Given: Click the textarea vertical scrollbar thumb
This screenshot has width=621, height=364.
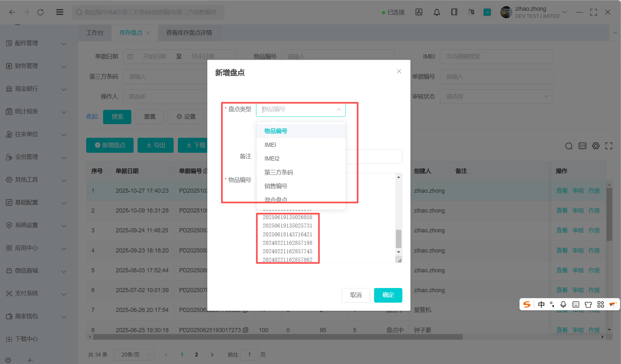Looking at the screenshot, I should (x=398, y=239).
